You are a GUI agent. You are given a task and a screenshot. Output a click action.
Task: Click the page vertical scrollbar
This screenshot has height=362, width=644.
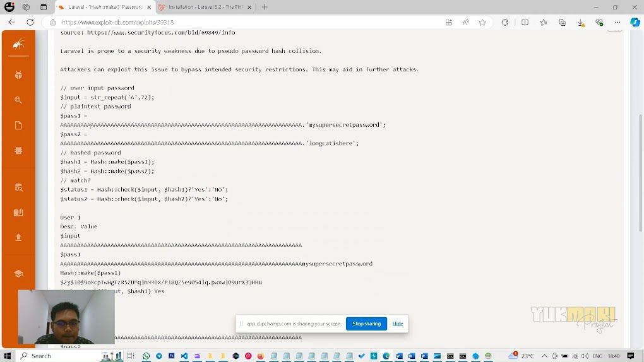tap(641, 172)
